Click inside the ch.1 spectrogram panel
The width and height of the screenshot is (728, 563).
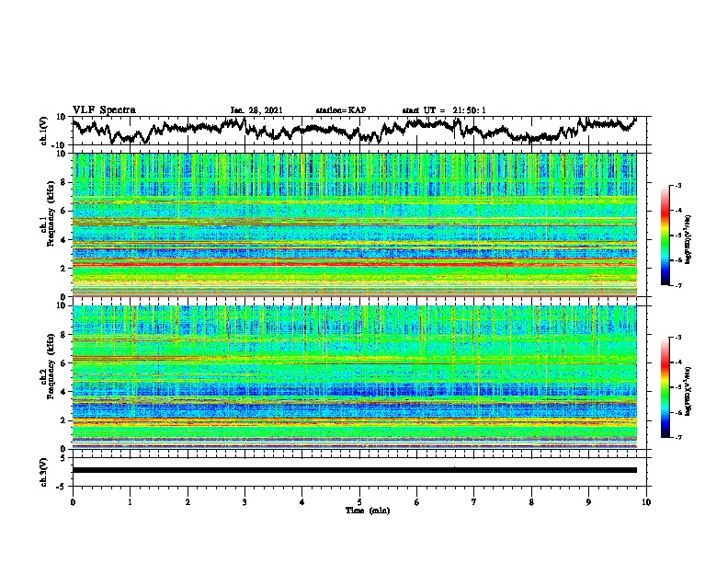click(354, 224)
